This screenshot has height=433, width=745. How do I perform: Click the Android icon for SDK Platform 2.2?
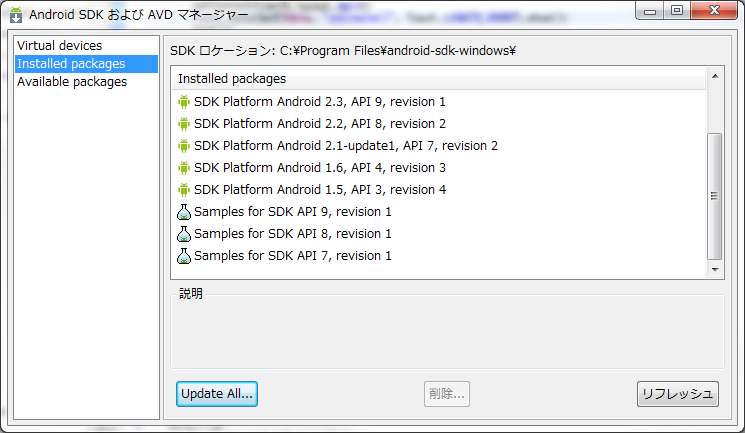point(183,124)
